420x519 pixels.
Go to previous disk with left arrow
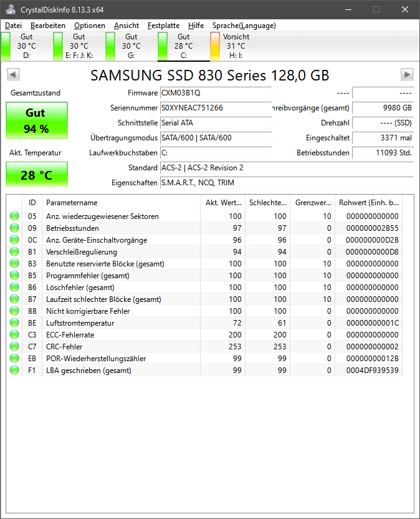[13, 74]
